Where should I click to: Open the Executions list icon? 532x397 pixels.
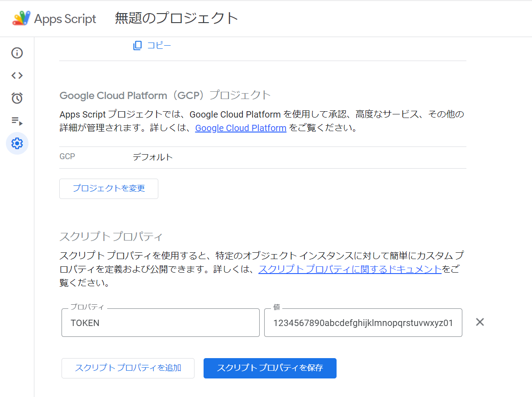click(x=17, y=121)
